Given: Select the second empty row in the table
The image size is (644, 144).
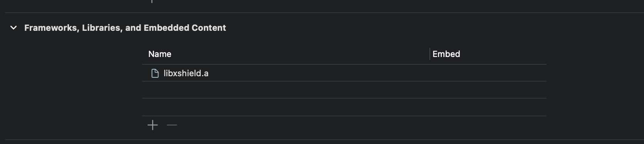Looking at the screenshot, I should 344,107.
